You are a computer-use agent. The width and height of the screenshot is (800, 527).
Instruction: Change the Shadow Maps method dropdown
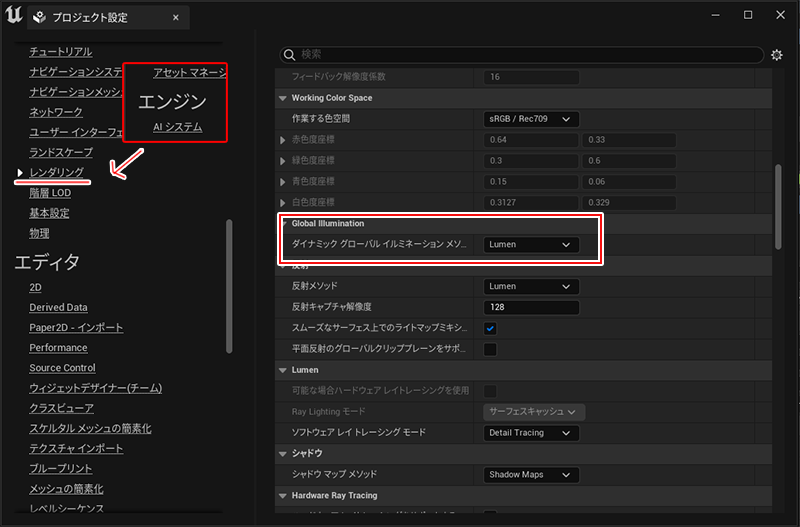pyautogui.click(x=531, y=474)
